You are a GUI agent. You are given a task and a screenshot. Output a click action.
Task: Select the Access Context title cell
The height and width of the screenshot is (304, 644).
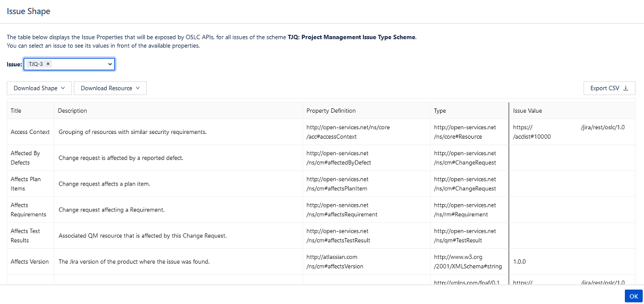click(30, 132)
